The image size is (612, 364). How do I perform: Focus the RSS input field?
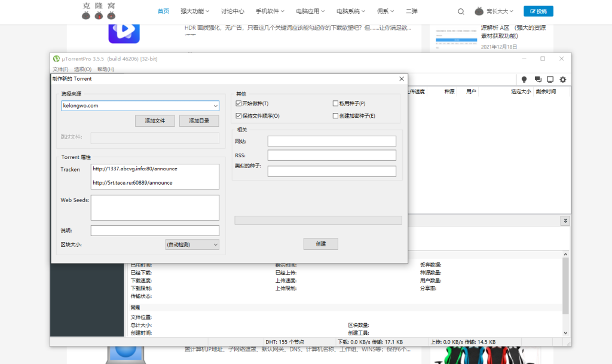[332, 155]
